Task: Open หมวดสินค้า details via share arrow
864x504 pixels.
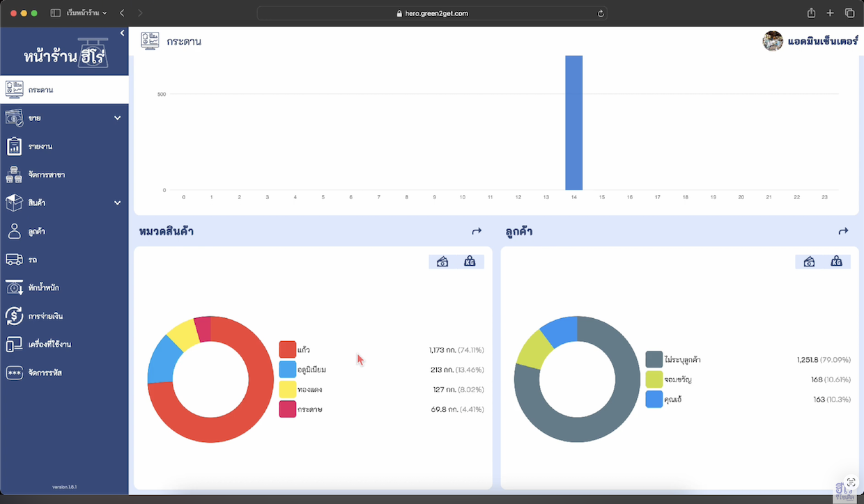Action: point(477,231)
